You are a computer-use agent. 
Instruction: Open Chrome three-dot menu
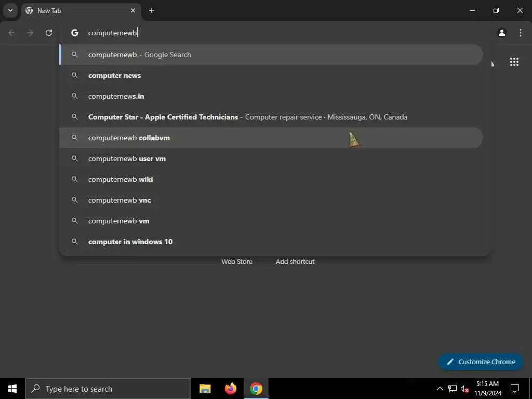coord(520,33)
